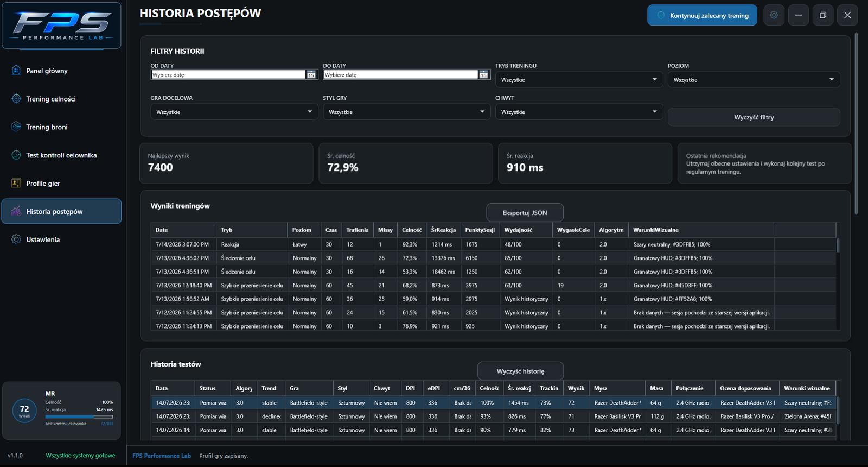Click the icon in Kontynuuj zalecany trening button
The width and height of the screenshot is (868, 467).
click(x=661, y=15)
